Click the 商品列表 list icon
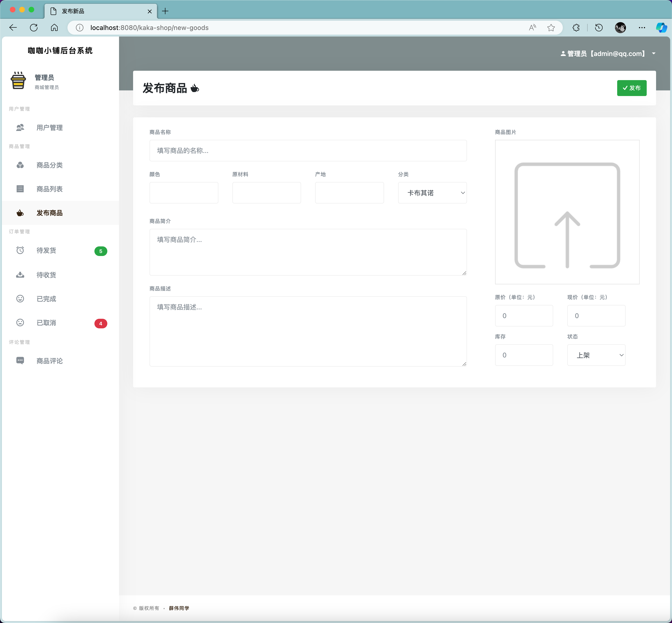The width and height of the screenshot is (672, 623). point(20,189)
